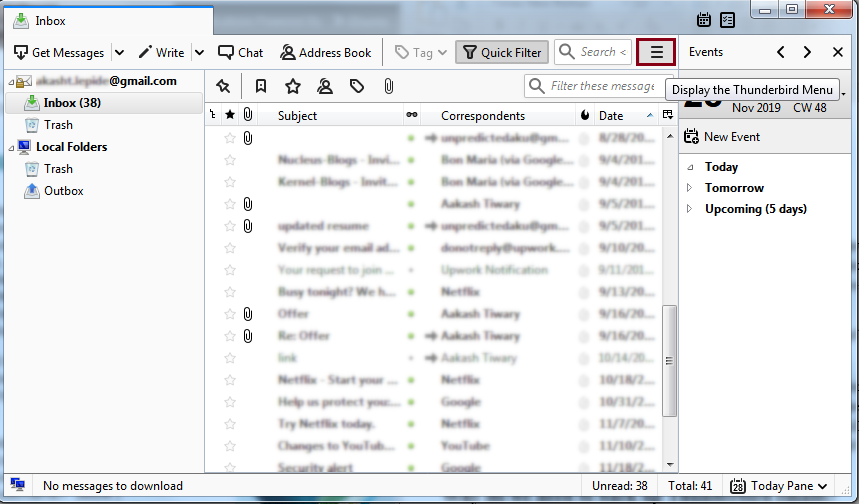
Task: Open the Thunderbird hamburger menu
Action: click(x=656, y=53)
